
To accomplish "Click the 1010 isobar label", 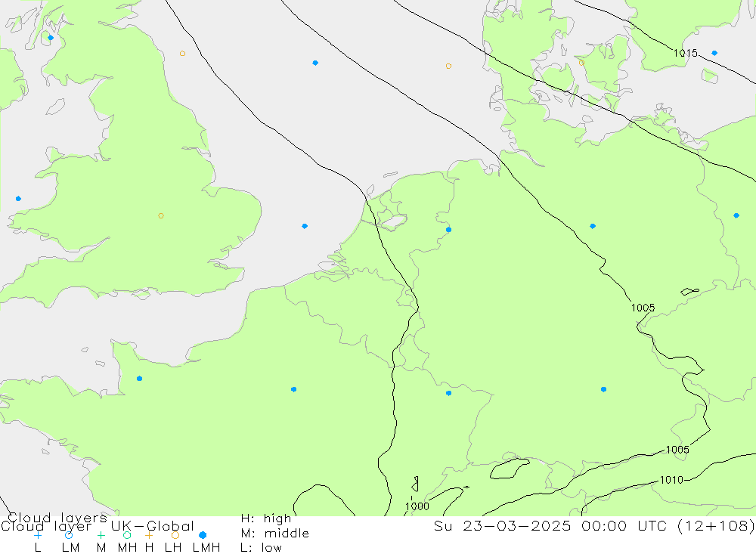I will click(671, 480).
